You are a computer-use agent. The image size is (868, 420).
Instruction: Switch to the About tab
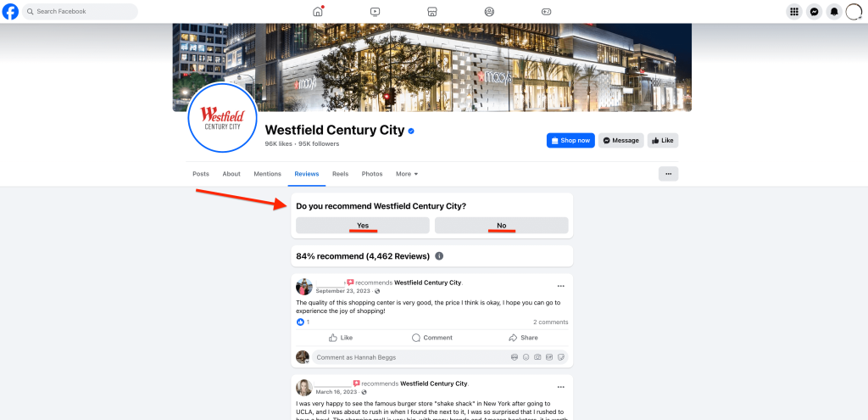231,174
